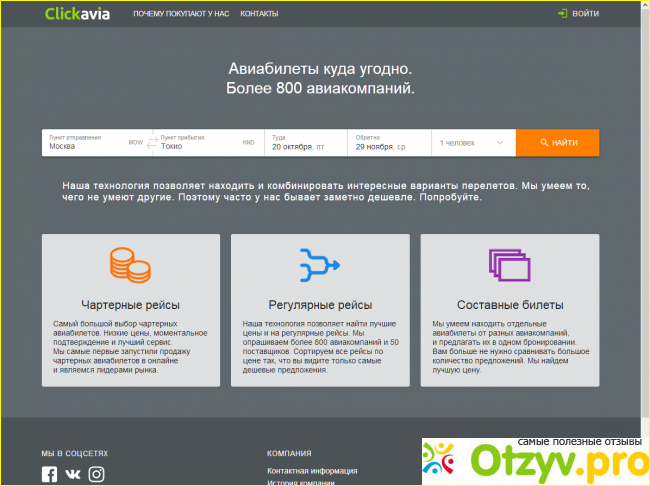The image size is (650, 486).
Task: Expand the passenger count dropdown
Action: 472,143
